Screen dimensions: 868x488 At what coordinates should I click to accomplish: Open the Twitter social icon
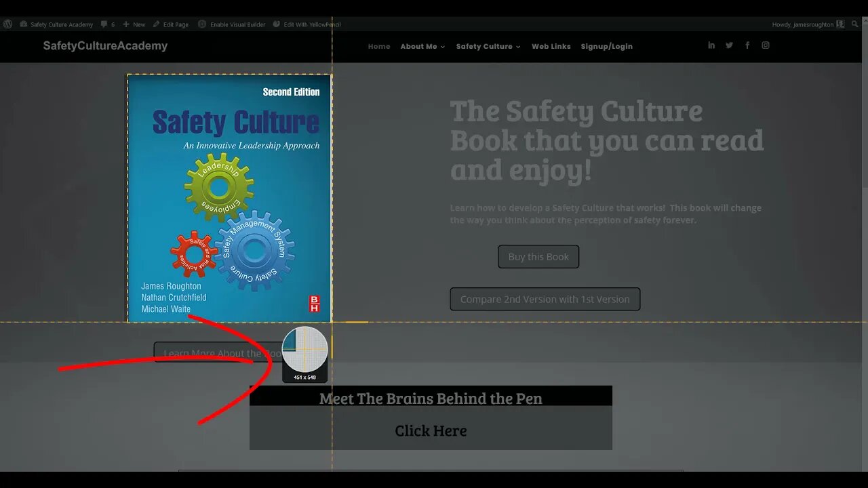click(729, 45)
